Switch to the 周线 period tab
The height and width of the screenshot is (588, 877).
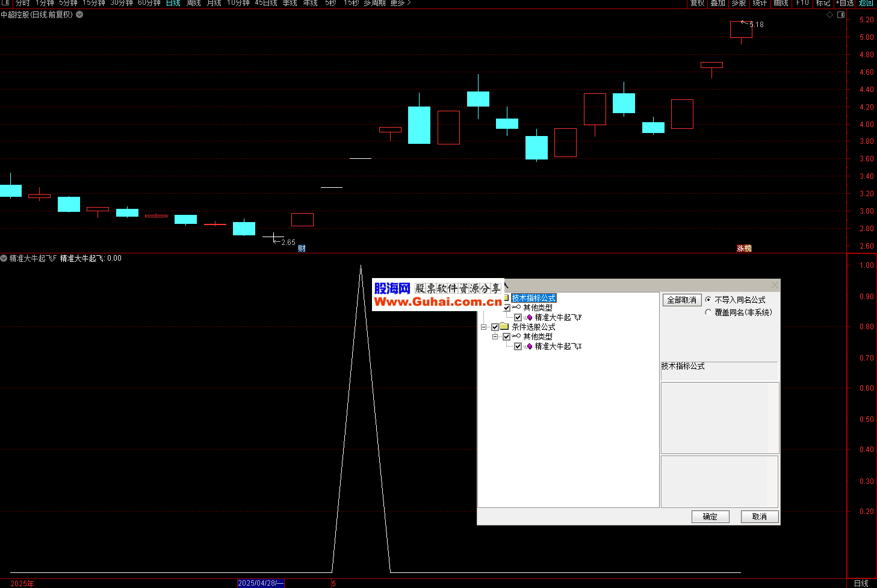(x=194, y=3)
